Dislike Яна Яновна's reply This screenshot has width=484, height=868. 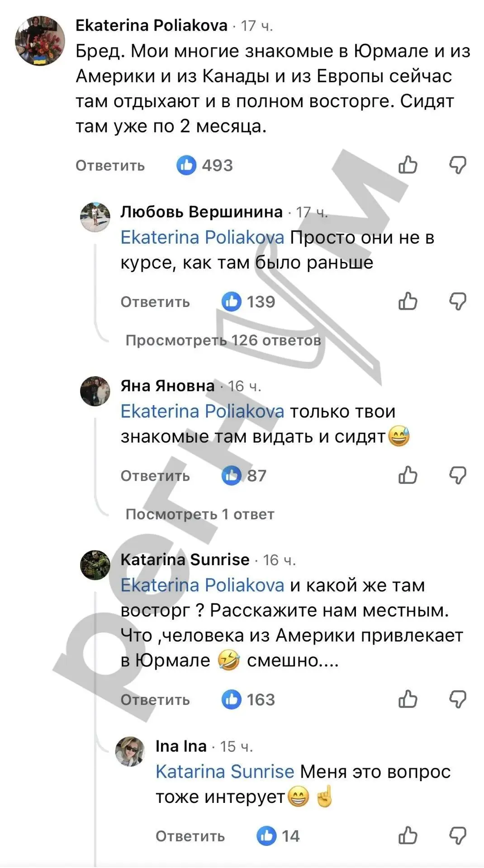tap(458, 475)
